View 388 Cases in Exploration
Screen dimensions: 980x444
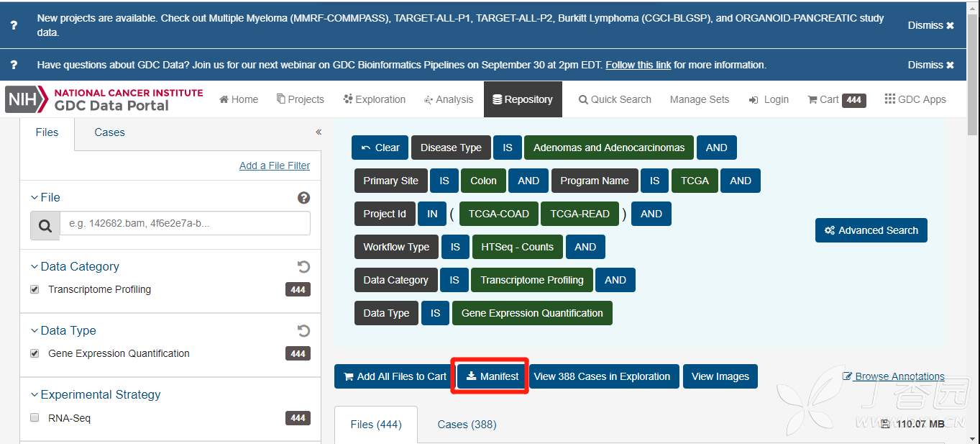(603, 376)
